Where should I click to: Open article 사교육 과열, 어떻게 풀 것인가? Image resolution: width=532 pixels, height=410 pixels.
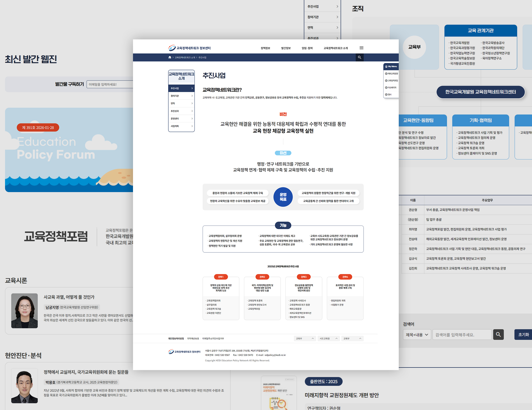point(69,297)
